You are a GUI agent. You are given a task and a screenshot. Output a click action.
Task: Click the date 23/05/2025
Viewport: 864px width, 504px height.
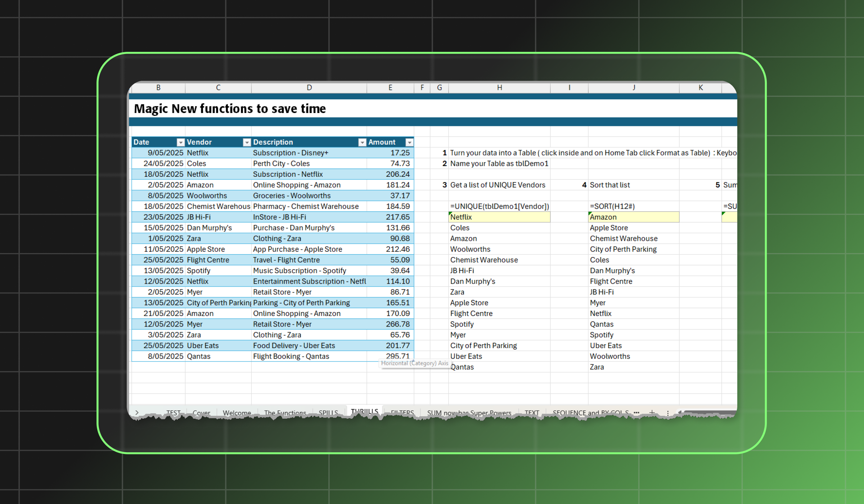(x=158, y=217)
